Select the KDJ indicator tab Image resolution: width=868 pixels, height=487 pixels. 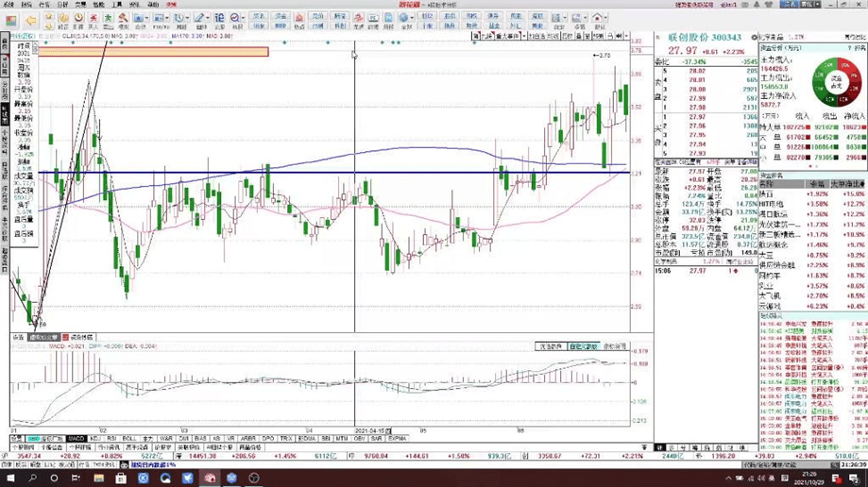97,439
